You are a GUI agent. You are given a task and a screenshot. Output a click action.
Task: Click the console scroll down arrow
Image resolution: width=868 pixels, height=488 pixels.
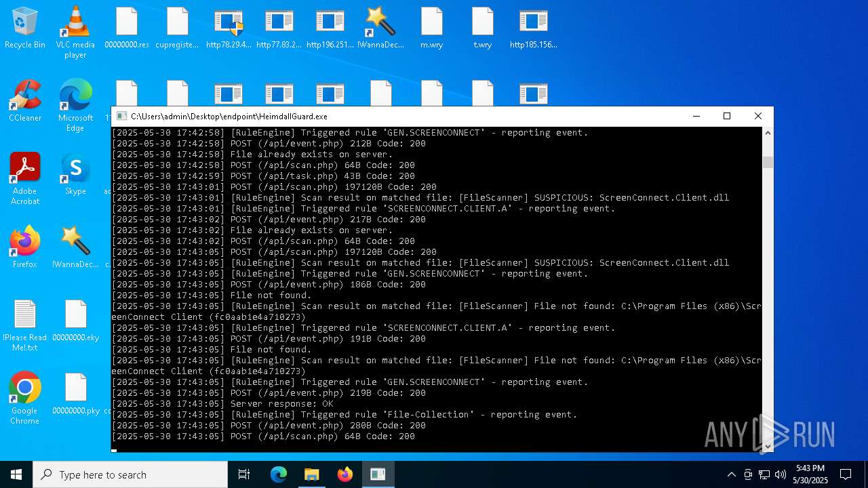[768, 446]
